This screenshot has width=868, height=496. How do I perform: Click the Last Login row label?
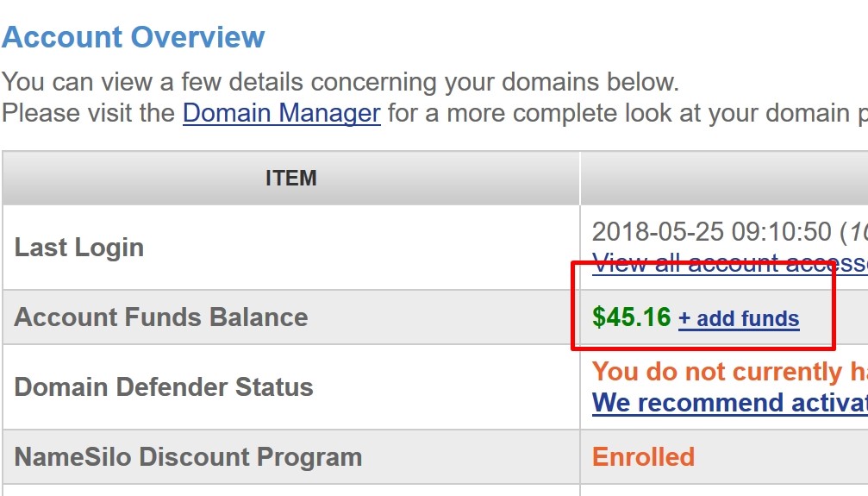[79, 248]
